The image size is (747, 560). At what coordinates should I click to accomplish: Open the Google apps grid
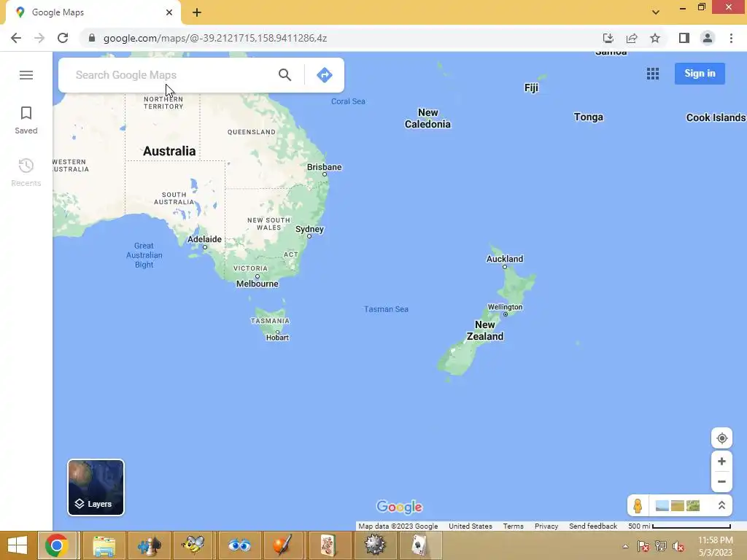(653, 74)
